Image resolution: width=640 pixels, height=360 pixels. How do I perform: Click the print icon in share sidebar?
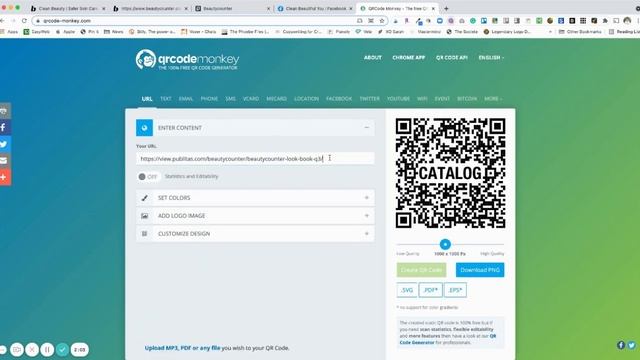tap(5, 111)
